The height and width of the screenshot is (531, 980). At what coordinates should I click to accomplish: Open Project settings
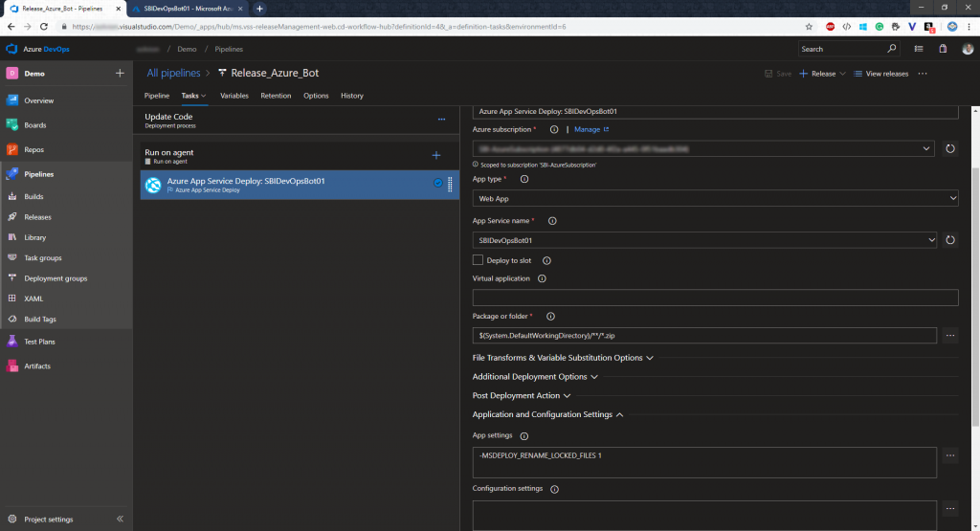49,520
